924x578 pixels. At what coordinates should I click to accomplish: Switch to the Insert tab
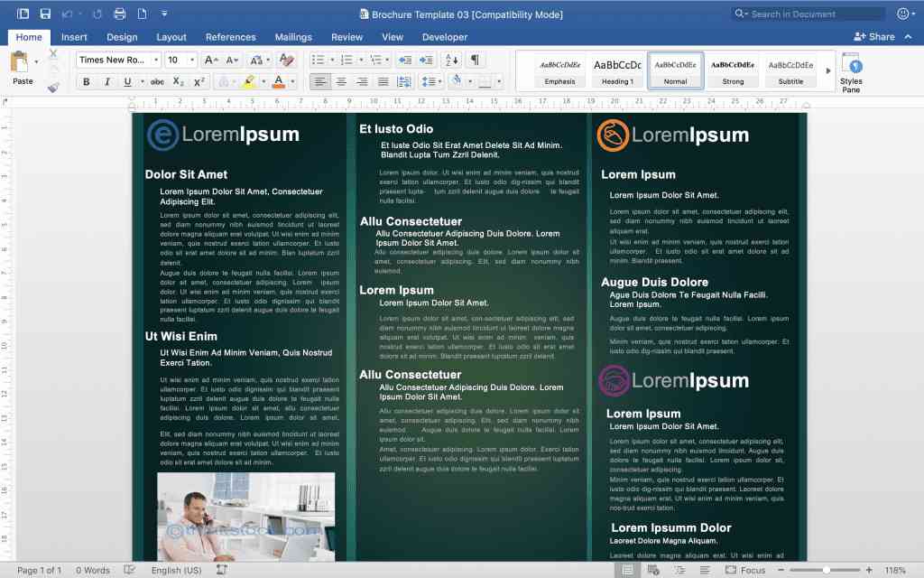coord(74,37)
